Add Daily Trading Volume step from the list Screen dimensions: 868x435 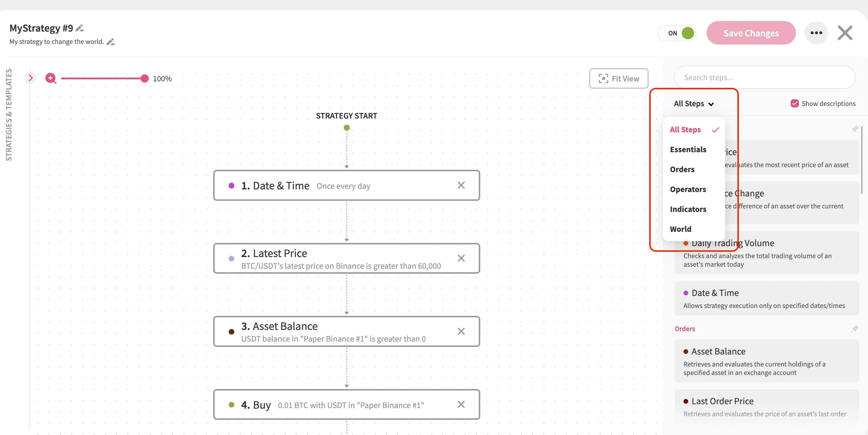[x=767, y=253]
